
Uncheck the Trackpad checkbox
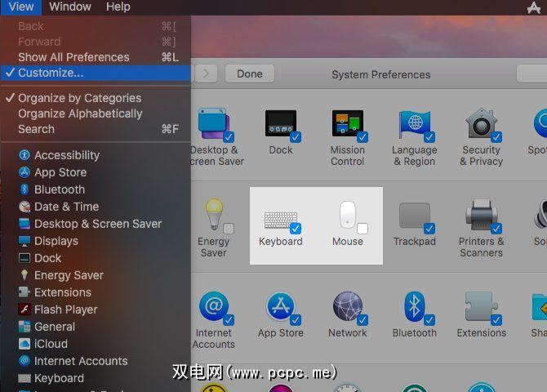[429, 229]
